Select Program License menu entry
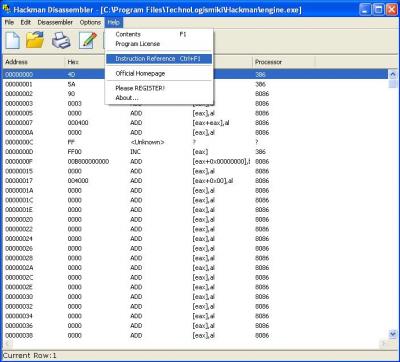The image size is (400, 362). pos(159,44)
